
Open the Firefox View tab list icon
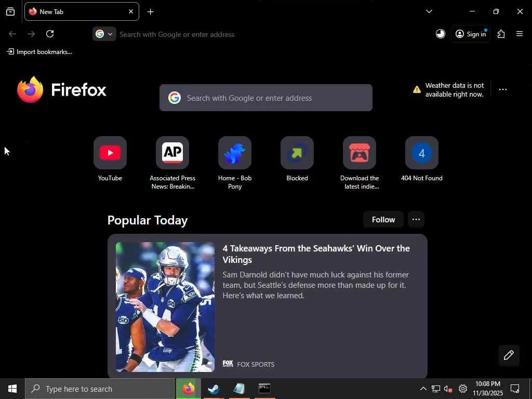pos(10,11)
